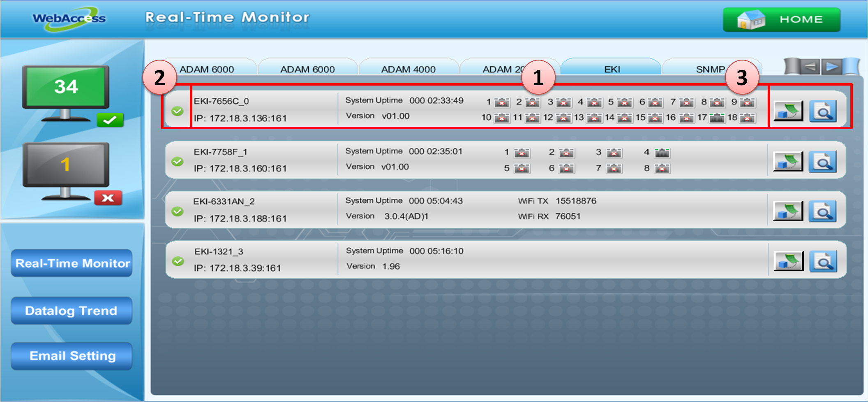
Task: Click version value 1.96
Action: tap(391, 266)
